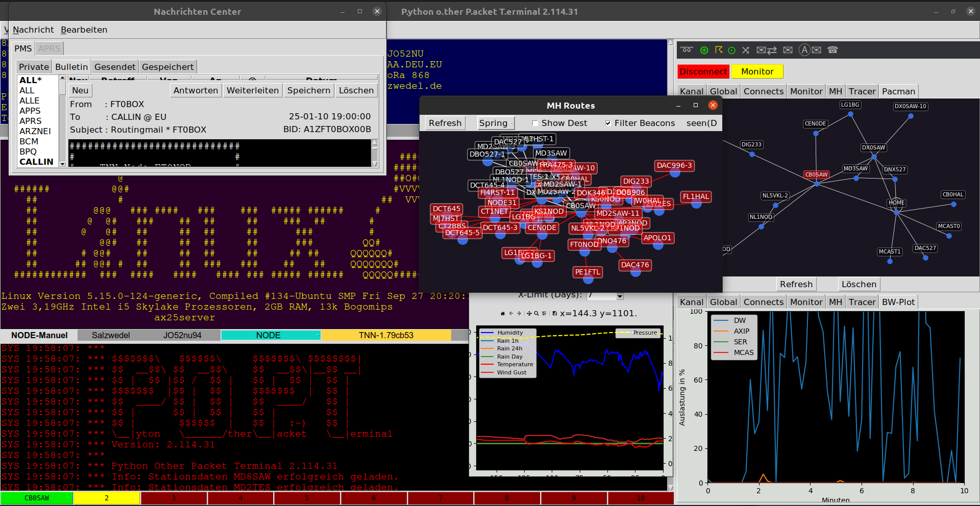Image resolution: width=980 pixels, height=506 pixels.
Task: Click the green asterisk circle toolbar icon
Action: click(x=704, y=50)
